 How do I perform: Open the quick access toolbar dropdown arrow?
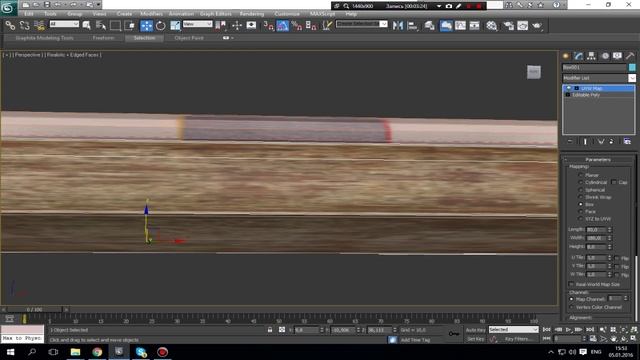[x=98, y=5]
